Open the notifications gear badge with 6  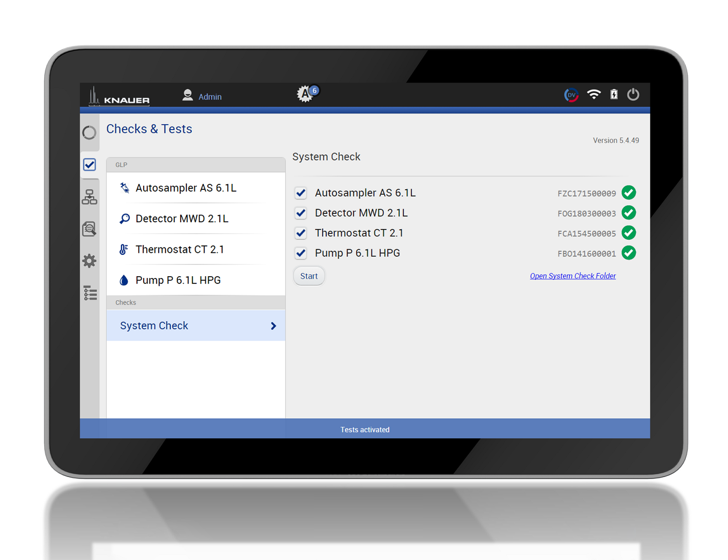tap(307, 93)
